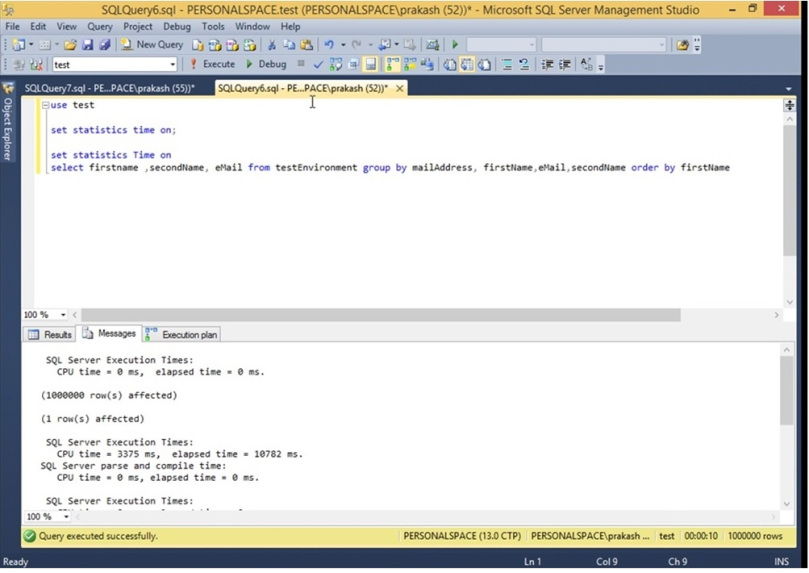Collapse the 'use test' code outline block

46,105
